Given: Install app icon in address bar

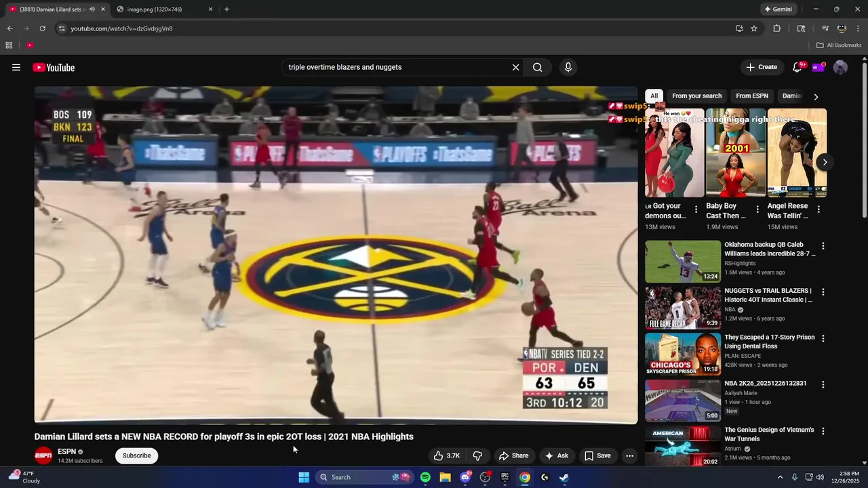Looking at the screenshot, I should point(739,28).
